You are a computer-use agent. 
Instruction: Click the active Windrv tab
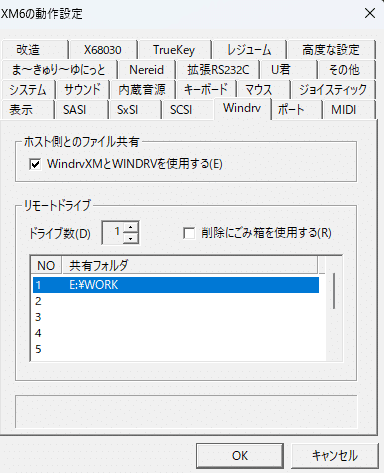tap(242, 108)
